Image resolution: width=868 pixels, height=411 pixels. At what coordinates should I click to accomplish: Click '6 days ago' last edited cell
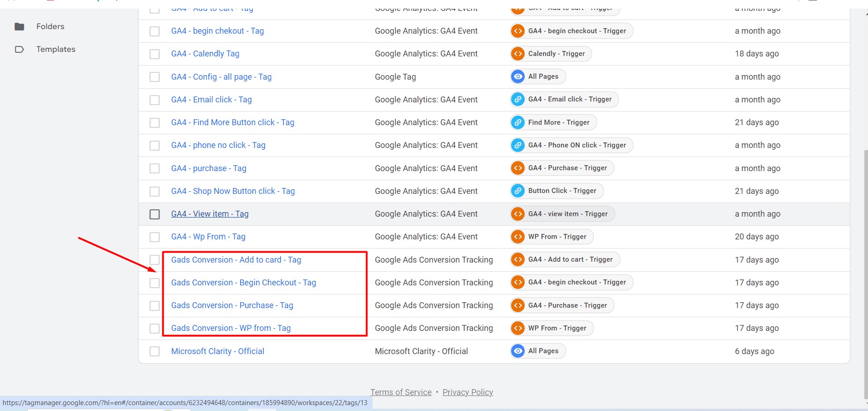point(754,351)
